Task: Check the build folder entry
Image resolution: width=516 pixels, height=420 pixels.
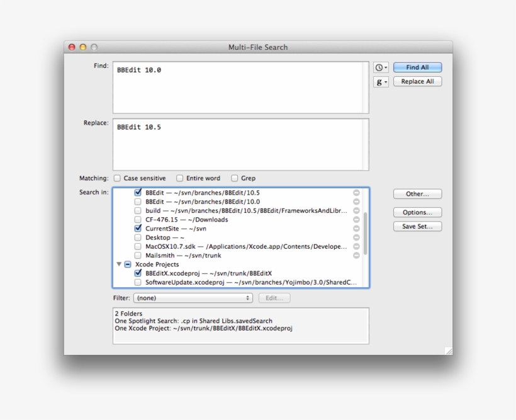Action: pyautogui.click(x=138, y=210)
